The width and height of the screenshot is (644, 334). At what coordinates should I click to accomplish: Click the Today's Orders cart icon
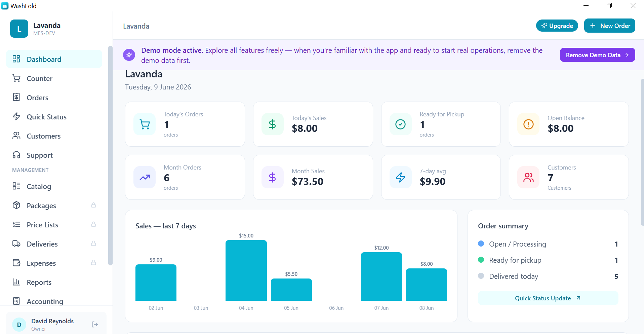click(145, 124)
